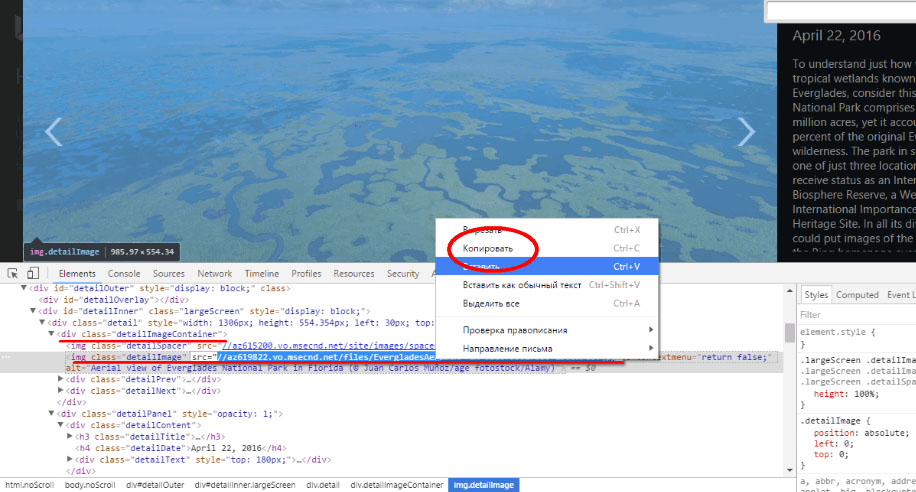Go to the previous image arrow
916x492 pixels.
point(54,131)
